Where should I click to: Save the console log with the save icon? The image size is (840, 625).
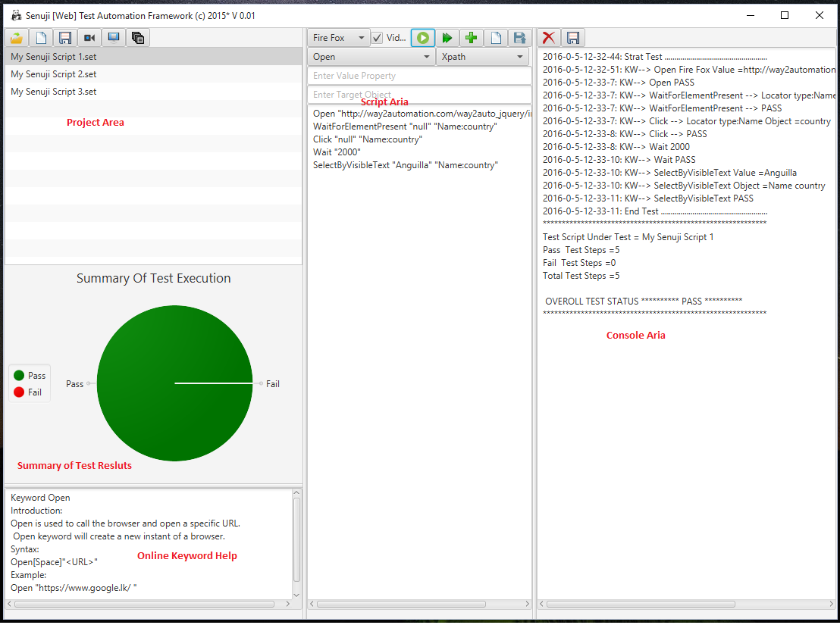click(x=572, y=37)
